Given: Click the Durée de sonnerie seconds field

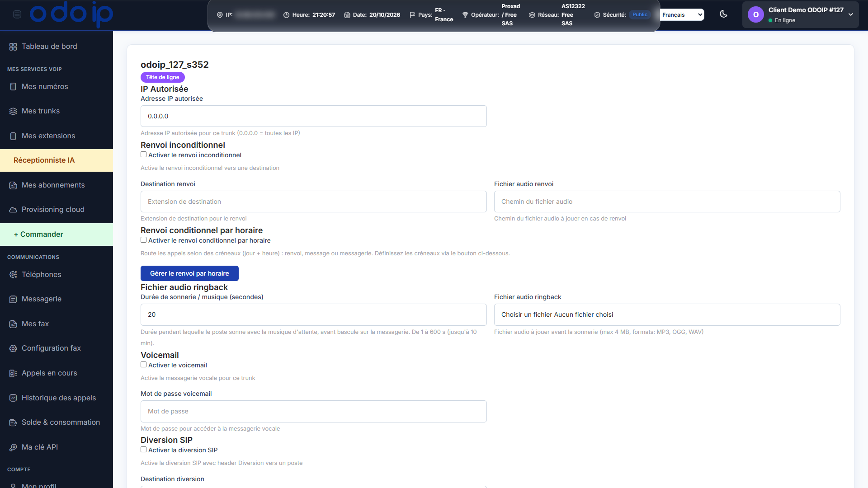Looking at the screenshot, I should 313,314.
